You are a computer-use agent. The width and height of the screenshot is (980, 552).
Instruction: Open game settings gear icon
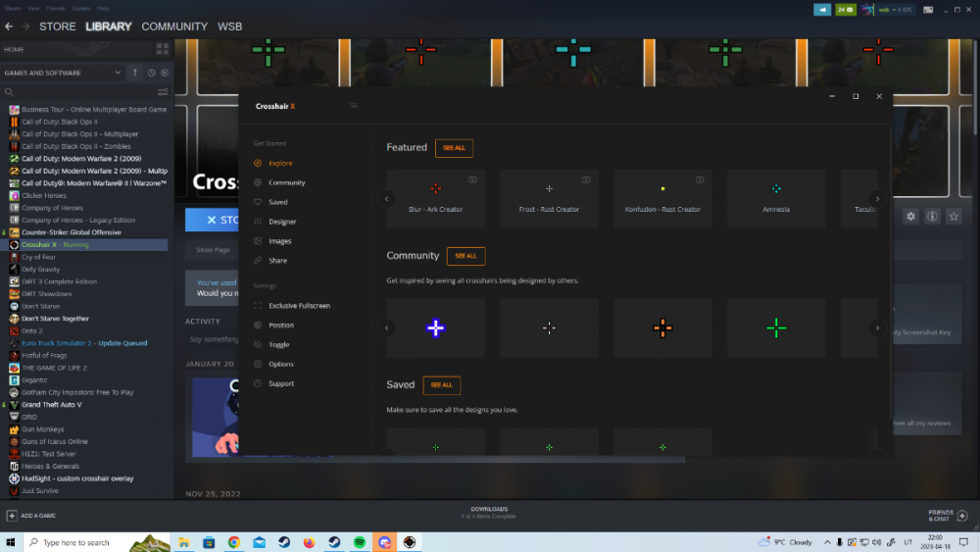tap(910, 217)
